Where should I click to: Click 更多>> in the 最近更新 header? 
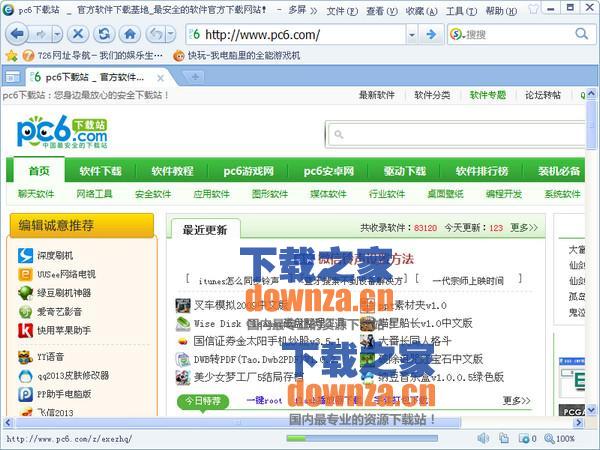click(523, 228)
